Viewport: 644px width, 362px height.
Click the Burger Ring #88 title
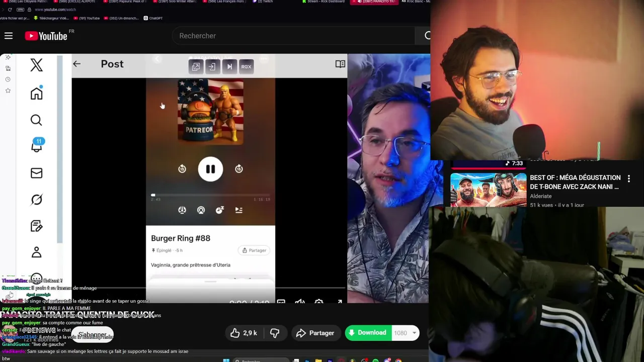(181, 238)
